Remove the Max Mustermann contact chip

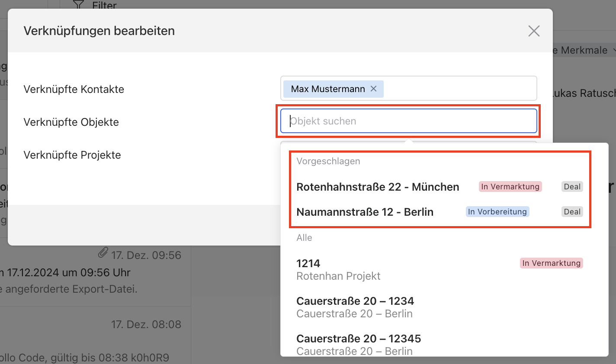click(x=374, y=89)
